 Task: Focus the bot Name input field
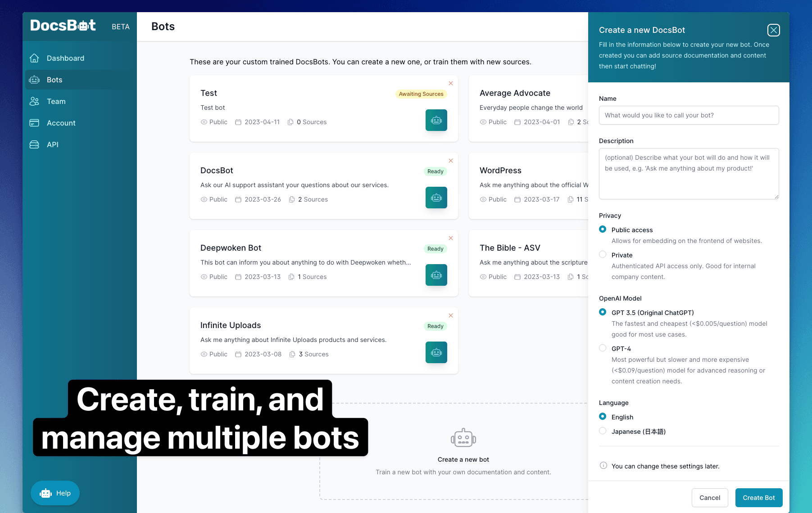point(689,115)
